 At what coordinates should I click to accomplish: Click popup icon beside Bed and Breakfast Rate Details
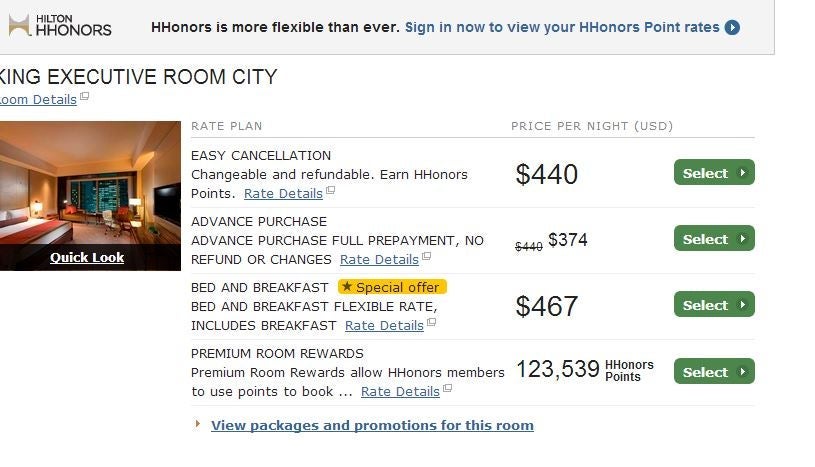[x=431, y=322]
